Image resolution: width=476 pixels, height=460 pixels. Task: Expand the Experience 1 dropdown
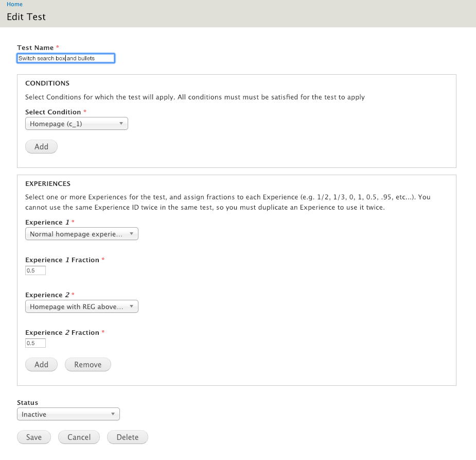point(82,234)
